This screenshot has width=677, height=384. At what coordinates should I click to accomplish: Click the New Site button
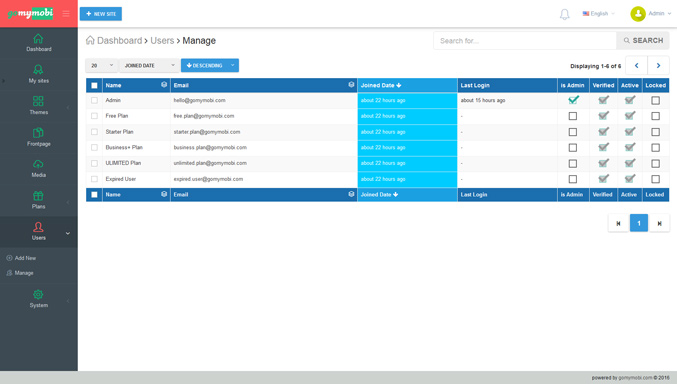[101, 14]
